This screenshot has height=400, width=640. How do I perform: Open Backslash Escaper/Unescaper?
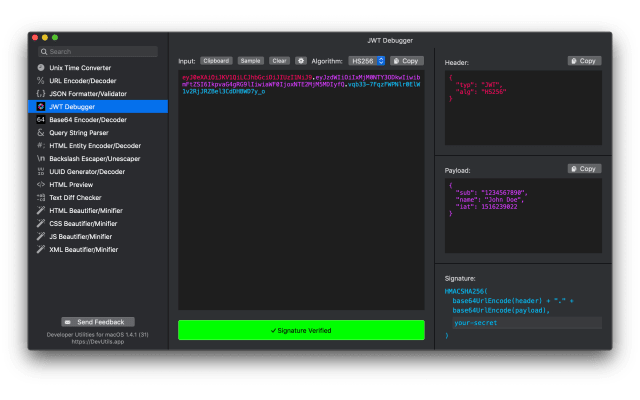point(98,159)
